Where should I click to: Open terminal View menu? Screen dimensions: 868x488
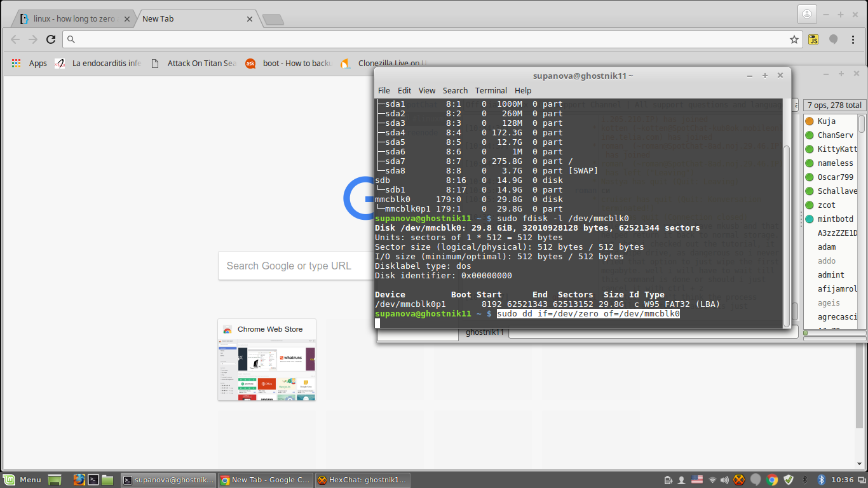(427, 90)
